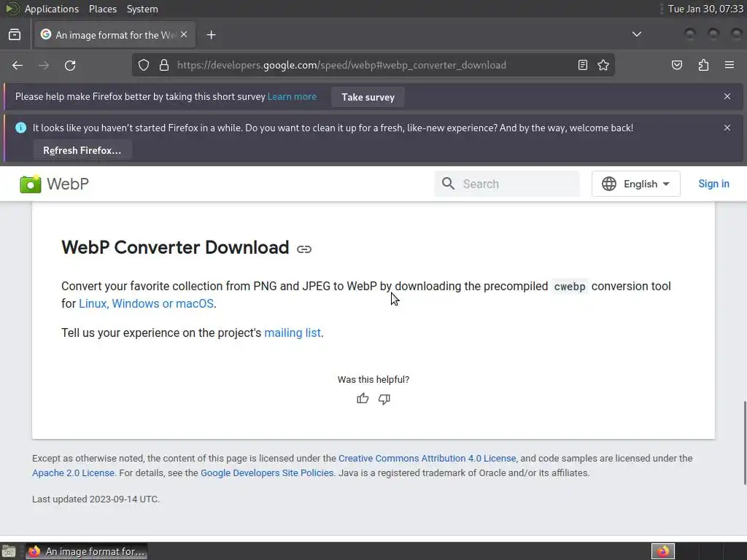Click the Firefox workspace switcher thumbnail
Image resolution: width=747 pixels, height=560 pixels.
click(x=662, y=551)
